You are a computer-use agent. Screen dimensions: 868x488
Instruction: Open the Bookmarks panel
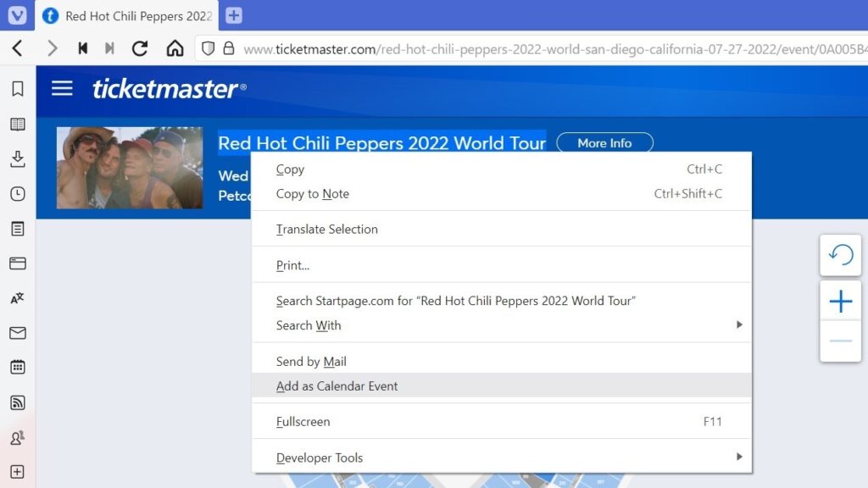[x=18, y=88]
